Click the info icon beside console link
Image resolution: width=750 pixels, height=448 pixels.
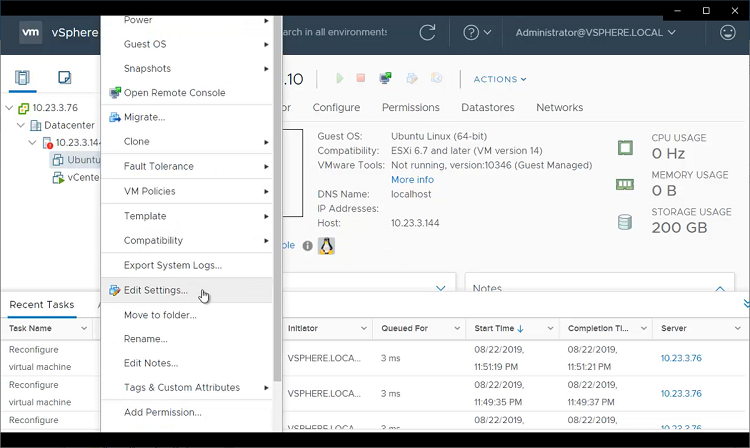tap(308, 246)
